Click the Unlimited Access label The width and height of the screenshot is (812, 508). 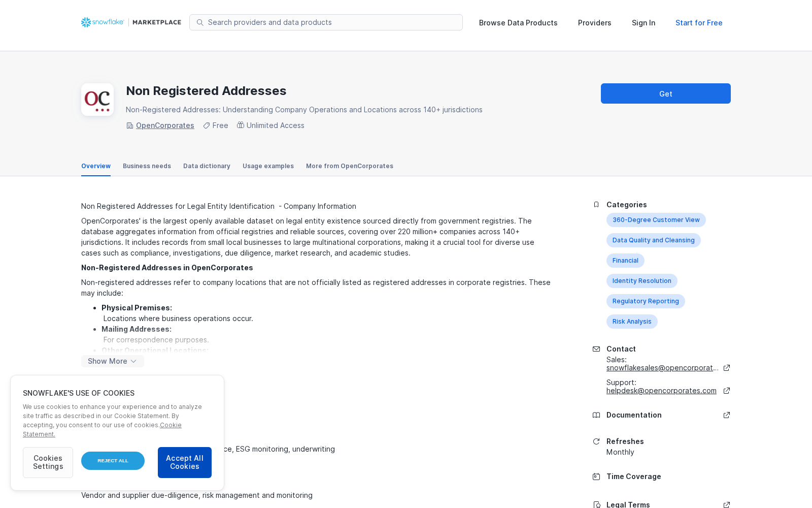coord(276,125)
